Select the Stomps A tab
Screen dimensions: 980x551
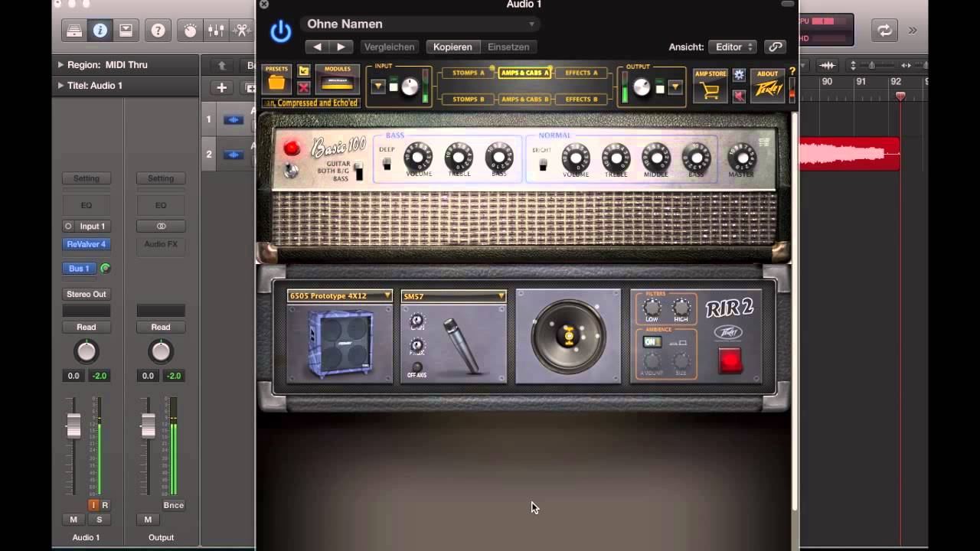click(x=469, y=73)
